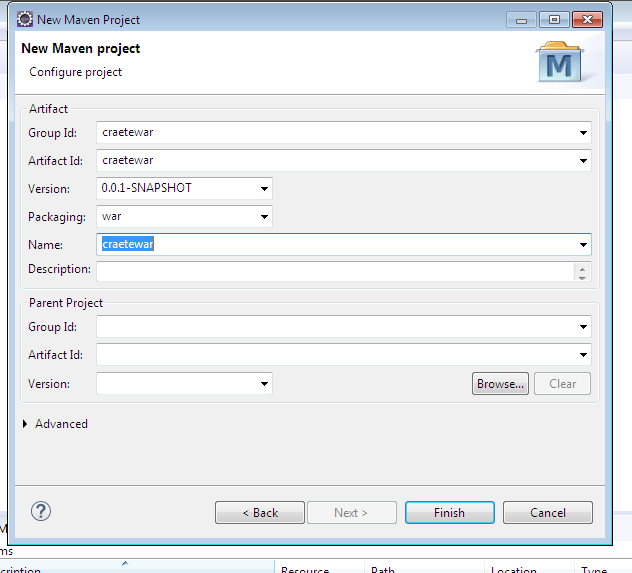The width and height of the screenshot is (632, 573).
Task: Open the Parent Project Artifact Id dropdown
Action: [583, 355]
